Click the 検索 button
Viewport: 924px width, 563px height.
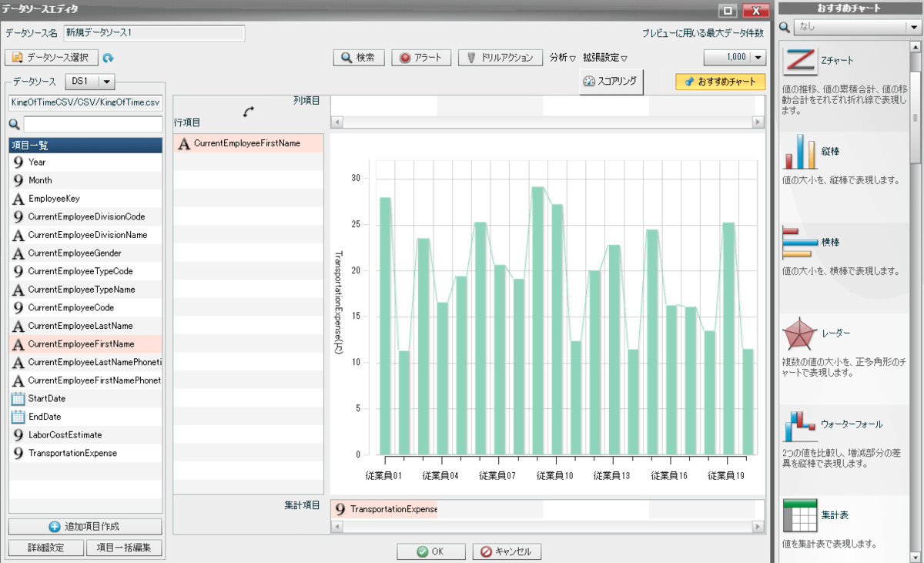point(359,58)
